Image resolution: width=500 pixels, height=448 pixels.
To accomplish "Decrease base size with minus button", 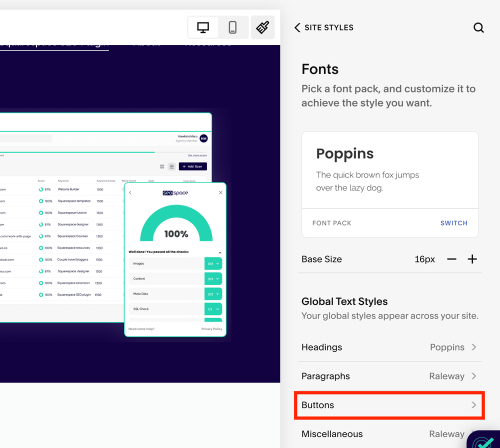I will pyautogui.click(x=451, y=259).
